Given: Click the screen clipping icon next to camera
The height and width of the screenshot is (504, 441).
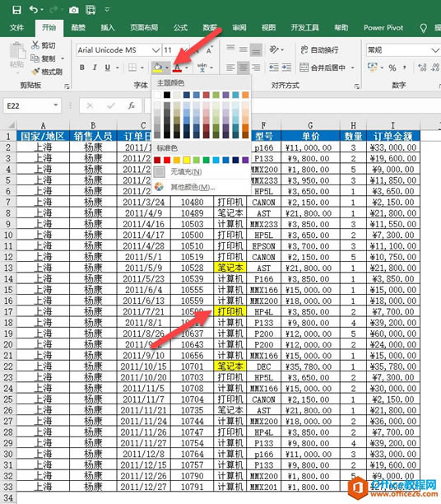Looking at the screenshot, I should [91, 10].
